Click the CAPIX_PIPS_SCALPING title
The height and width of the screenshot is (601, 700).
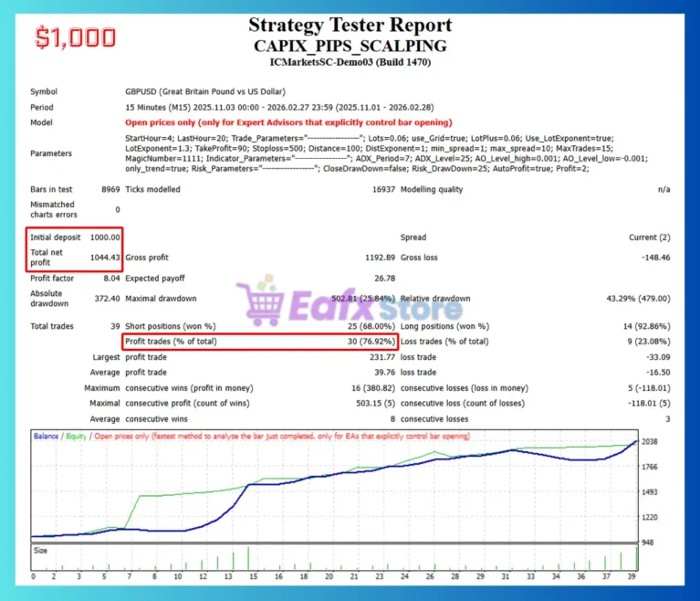tap(350, 46)
